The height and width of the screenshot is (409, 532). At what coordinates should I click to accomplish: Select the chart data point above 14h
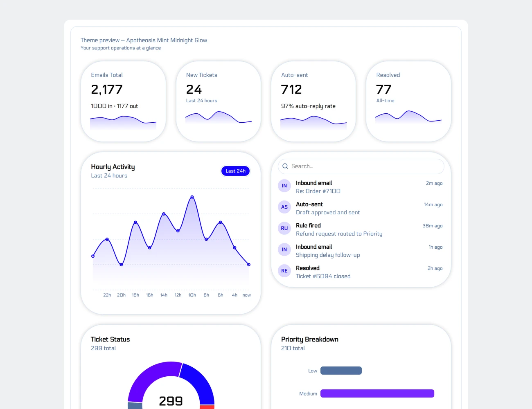[164, 214]
